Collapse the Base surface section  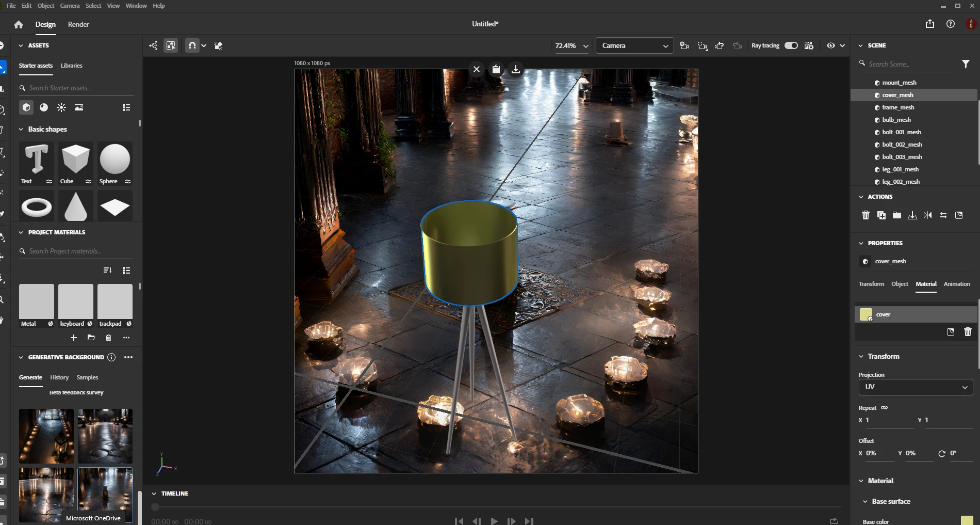pos(865,501)
